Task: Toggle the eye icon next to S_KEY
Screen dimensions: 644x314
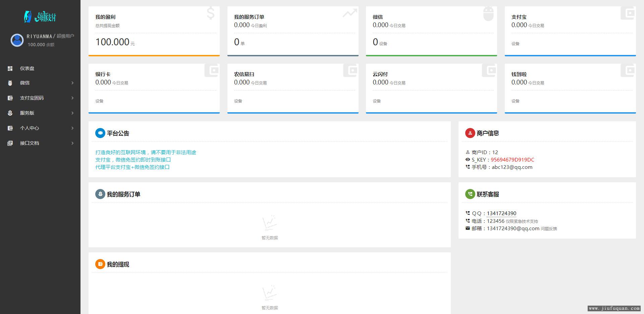Action: (x=468, y=160)
